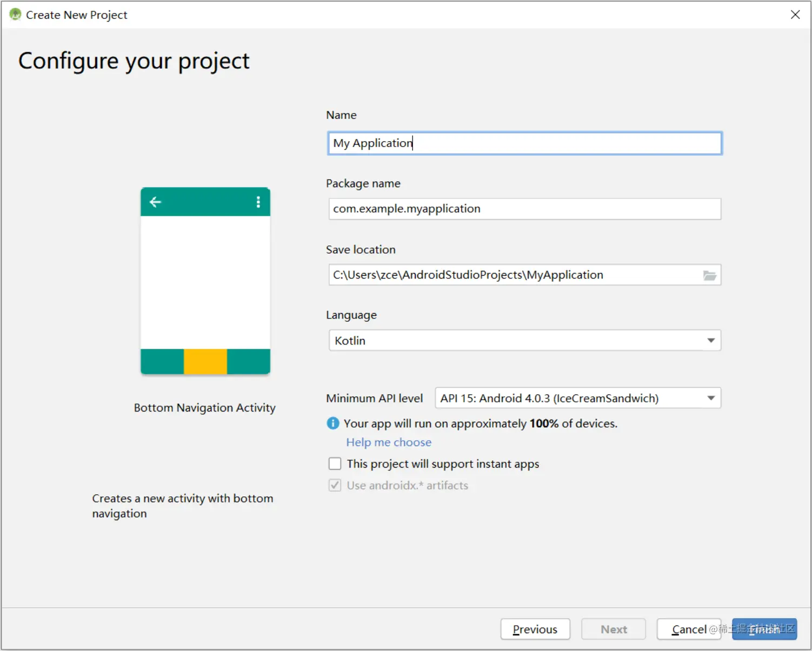Click the folder browse icon in Save location
Screen dimensions: 812x651
[709, 275]
